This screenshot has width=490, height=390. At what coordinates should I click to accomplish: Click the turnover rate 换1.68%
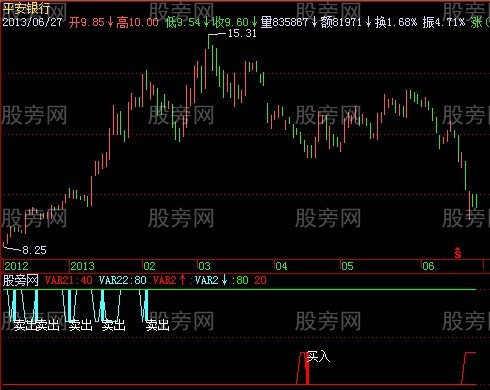pyautogui.click(x=395, y=22)
